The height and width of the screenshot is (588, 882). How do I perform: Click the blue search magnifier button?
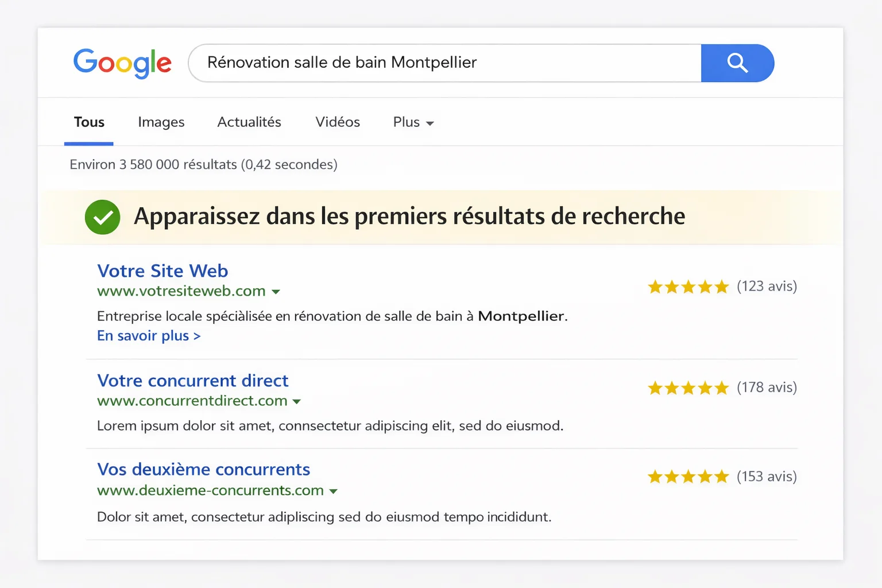click(737, 63)
